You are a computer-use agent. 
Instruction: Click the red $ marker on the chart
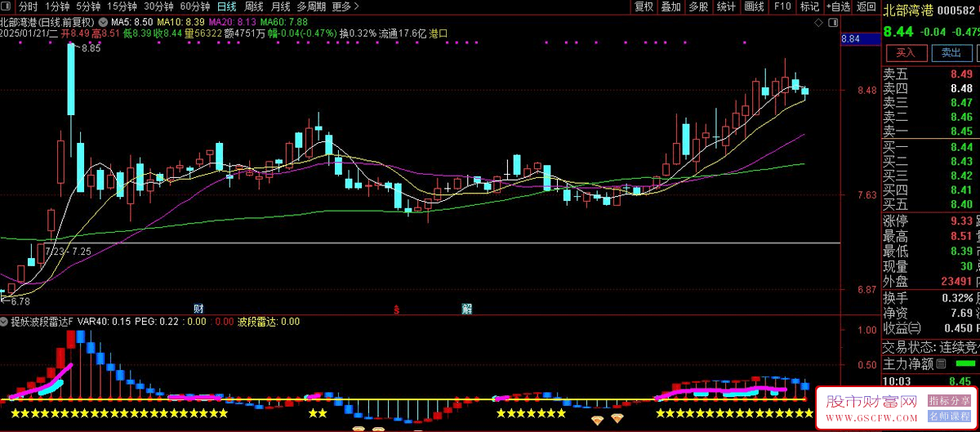[397, 309]
